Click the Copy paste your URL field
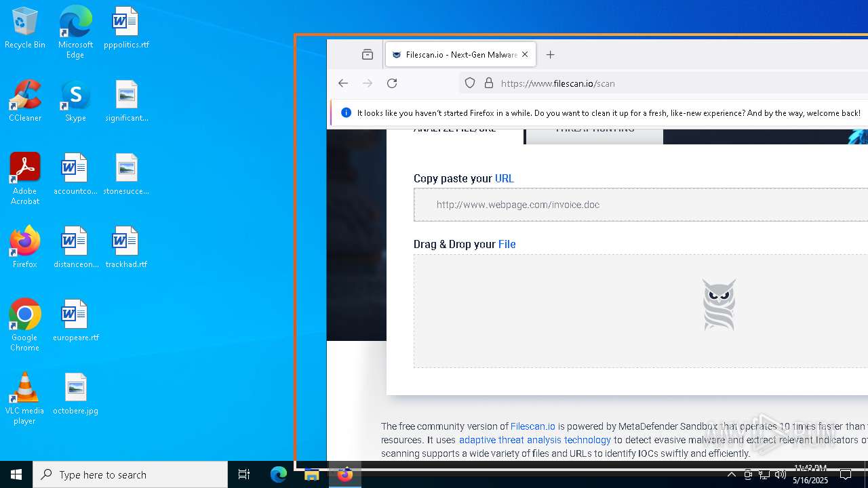The height and width of the screenshot is (488, 868). pyautogui.click(x=641, y=205)
